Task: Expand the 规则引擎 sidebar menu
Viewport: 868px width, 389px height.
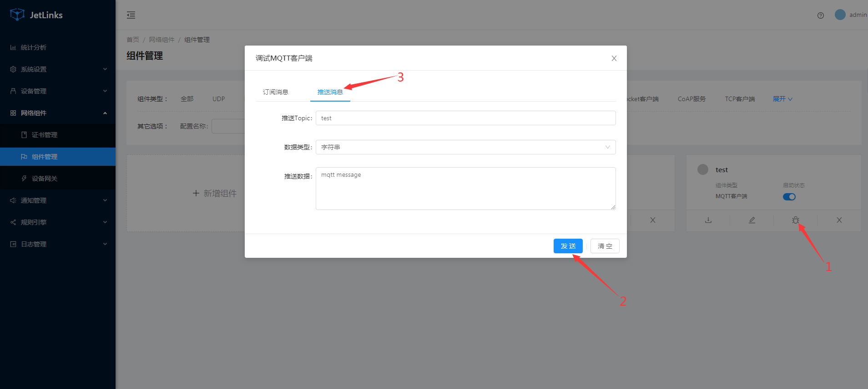Action: (x=58, y=222)
